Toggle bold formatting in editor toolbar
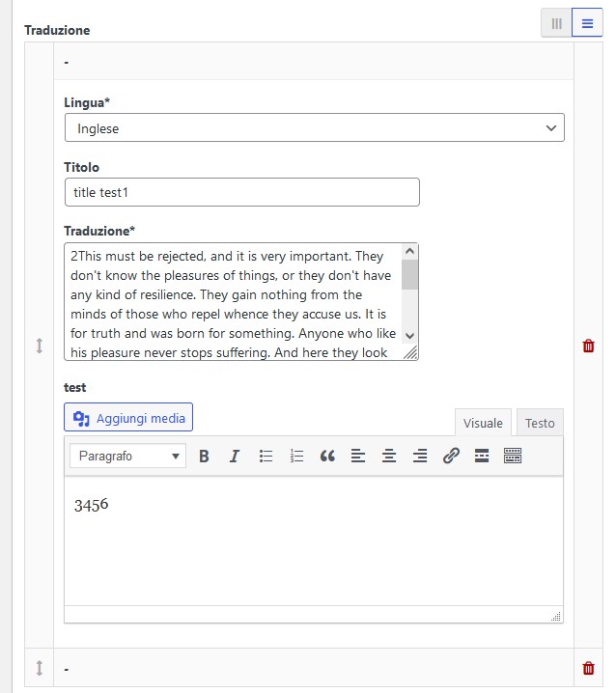The image size is (616, 693). [204, 456]
